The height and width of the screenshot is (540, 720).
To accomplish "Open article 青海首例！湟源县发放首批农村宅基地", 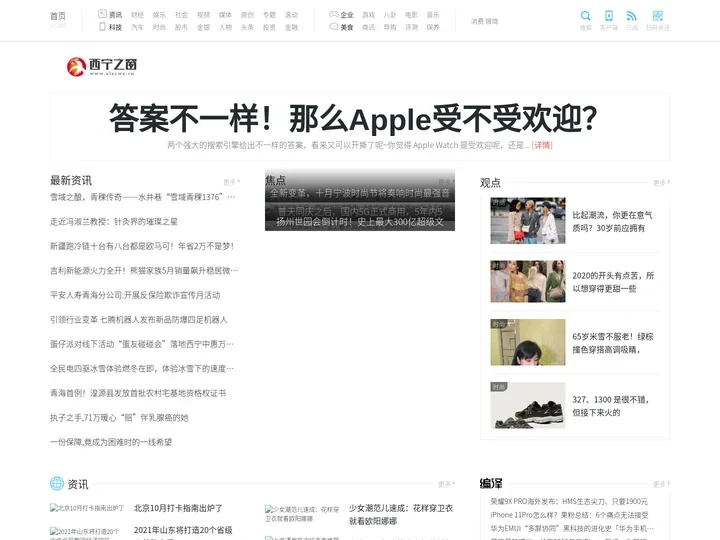I will tap(138, 393).
